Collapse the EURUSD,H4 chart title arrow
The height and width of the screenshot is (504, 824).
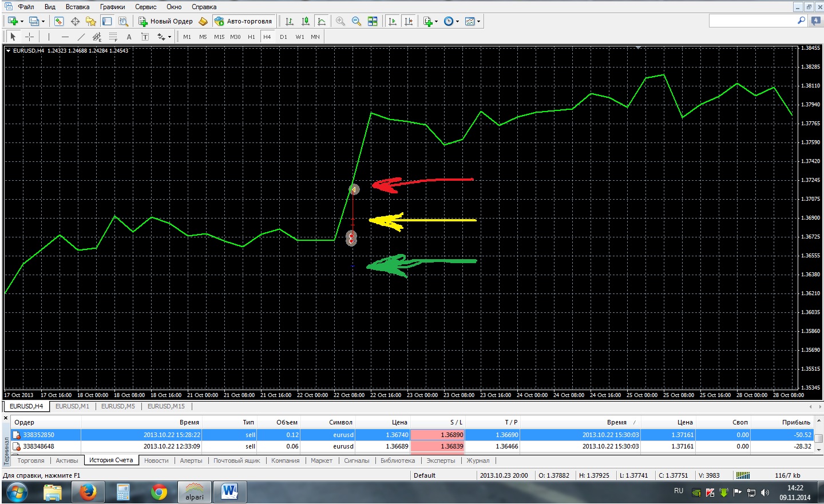tap(9, 50)
